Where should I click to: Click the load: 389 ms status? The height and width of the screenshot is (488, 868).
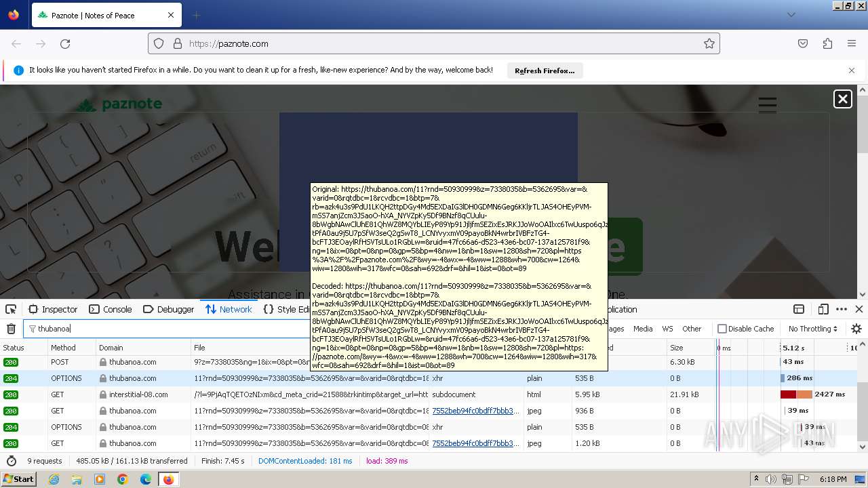coord(387,461)
